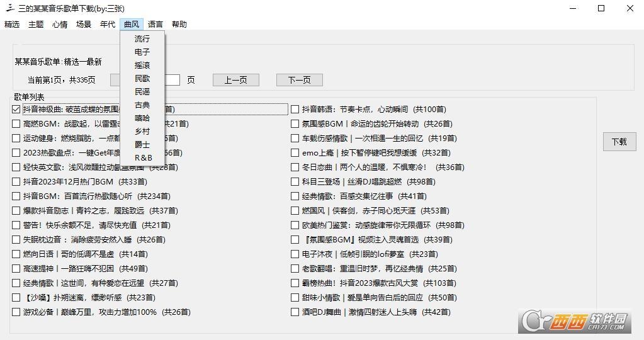This screenshot has width=644, height=340.
Task: Tick the 经典情歌 百感交集忆往事 checkbox
Action: pos(295,196)
